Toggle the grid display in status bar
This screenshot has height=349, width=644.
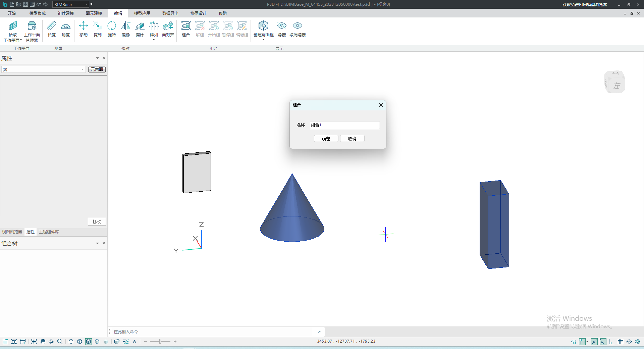[x=621, y=342]
